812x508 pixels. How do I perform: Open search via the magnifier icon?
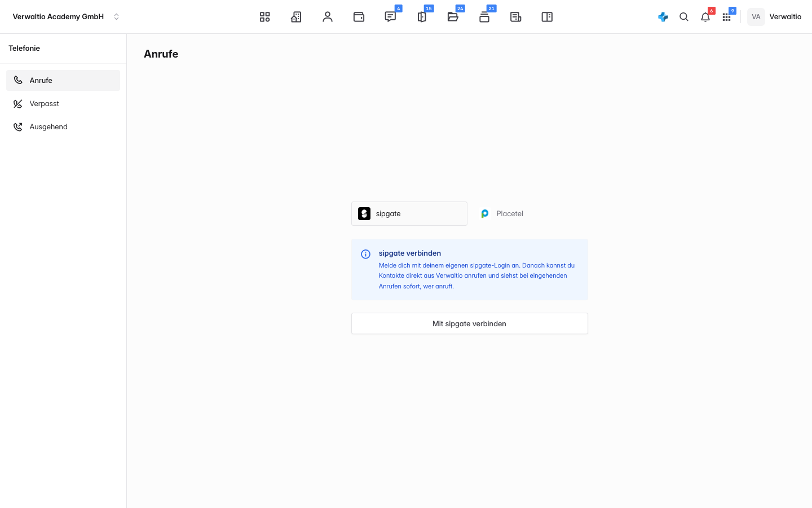point(684,17)
